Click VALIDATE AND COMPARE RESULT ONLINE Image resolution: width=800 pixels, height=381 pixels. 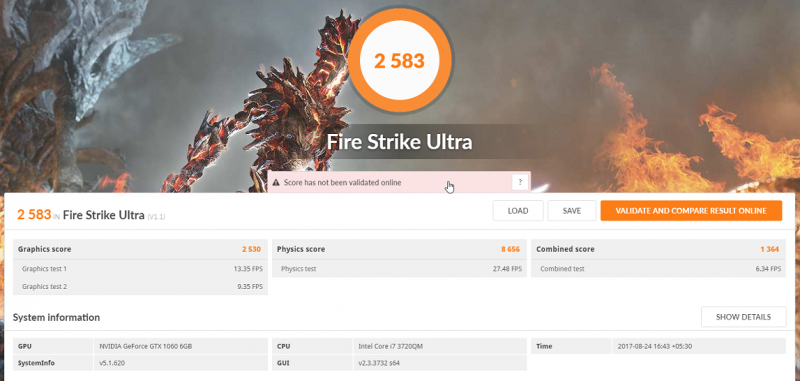click(x=691, y=211)
